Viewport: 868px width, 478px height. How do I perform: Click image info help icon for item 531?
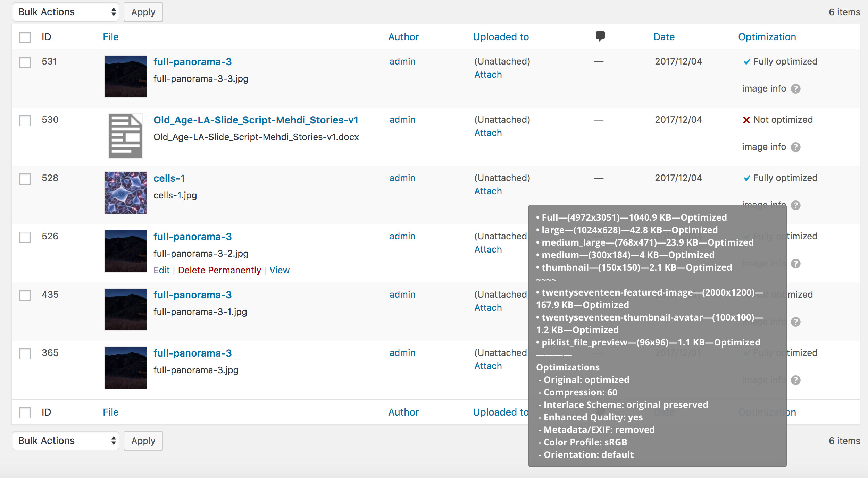pos(795,89)
